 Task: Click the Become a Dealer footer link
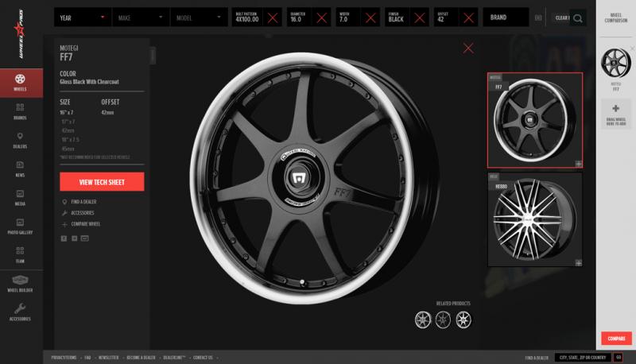pyautogui.click(x=141, y=358)
